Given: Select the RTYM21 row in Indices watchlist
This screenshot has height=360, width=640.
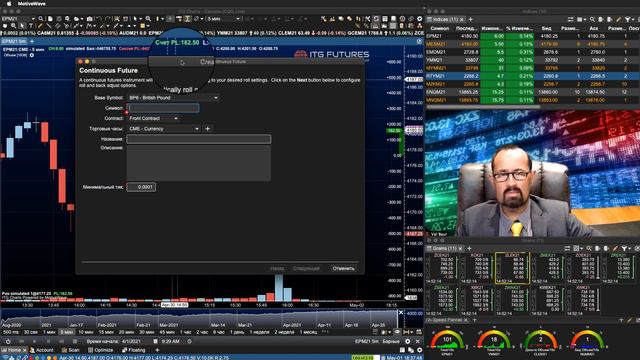Looking at the screenshot, I should coord(532,76).
